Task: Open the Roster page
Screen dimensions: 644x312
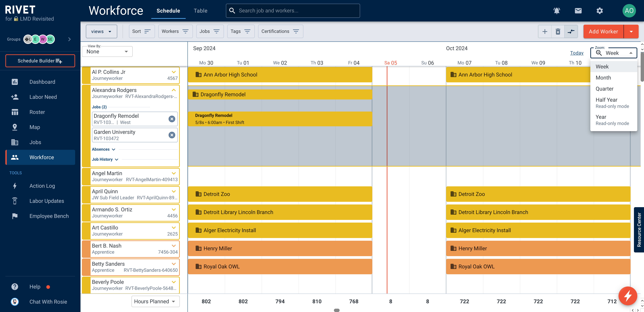Action: 40,112
